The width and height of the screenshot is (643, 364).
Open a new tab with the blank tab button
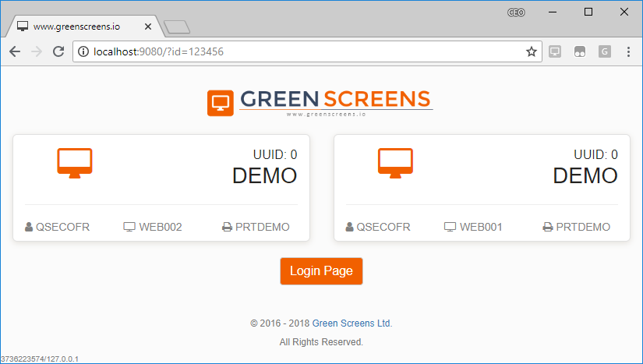click(177, 27)
